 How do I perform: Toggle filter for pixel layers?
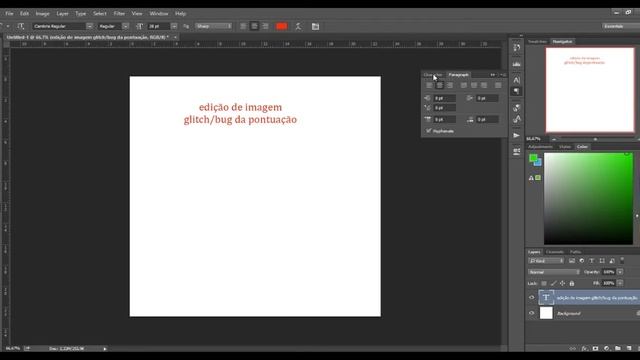click(572, 261)
